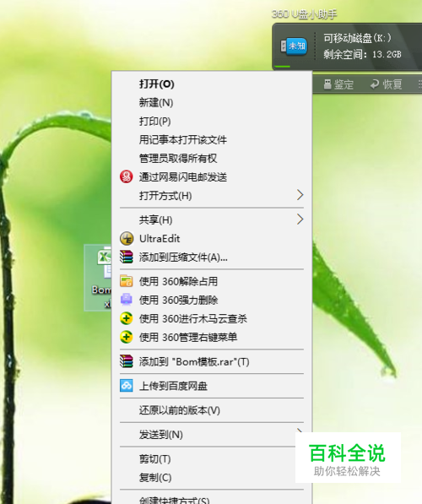Click 可移动磁盘(K:) label
This screenshot has width=422, height=504.
click(x=357, y=38)
